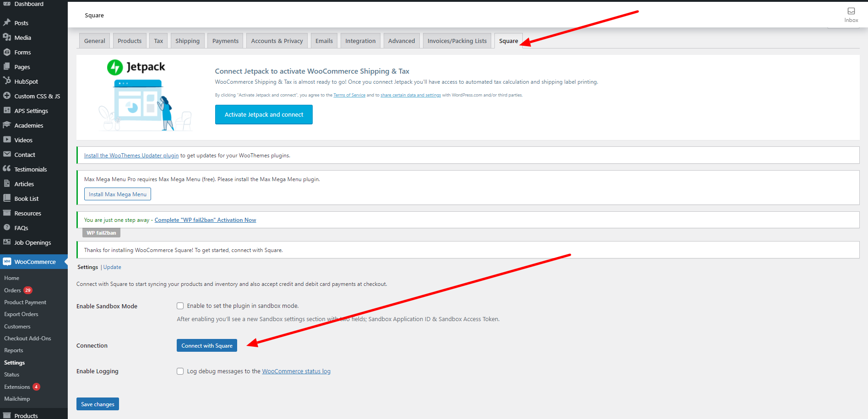Open the Payments tab

(225, 41)
